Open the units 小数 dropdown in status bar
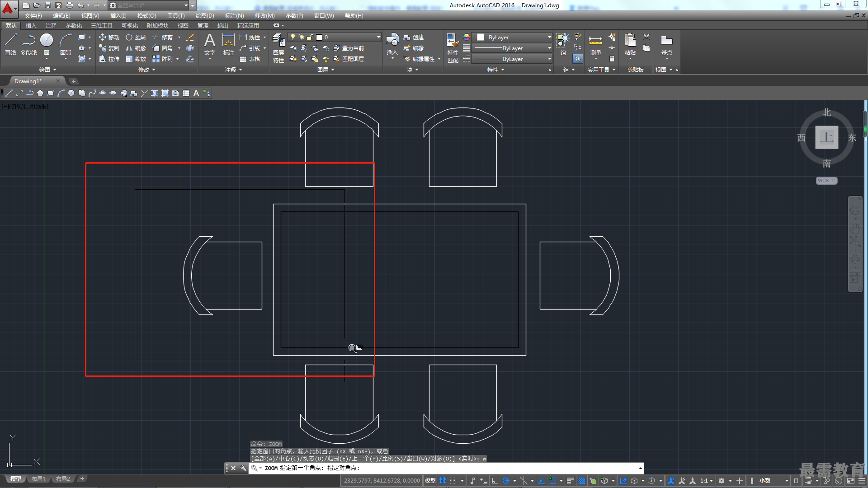 [774, 481]
